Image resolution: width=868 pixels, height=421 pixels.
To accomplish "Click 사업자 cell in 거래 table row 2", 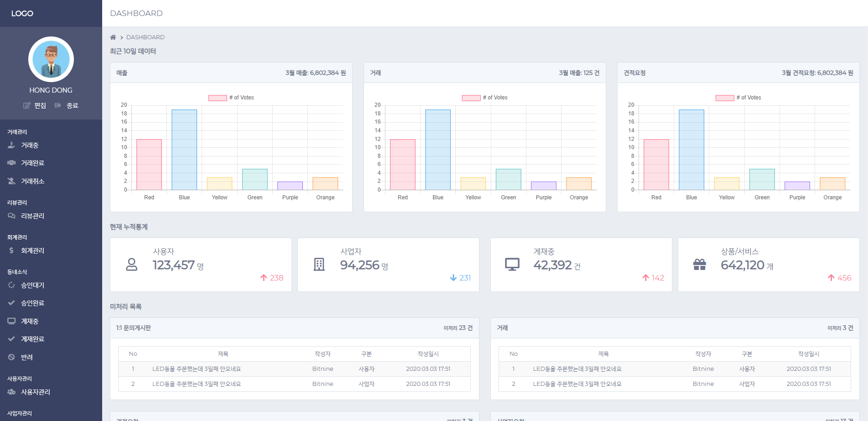I will [x=747, y=384].
